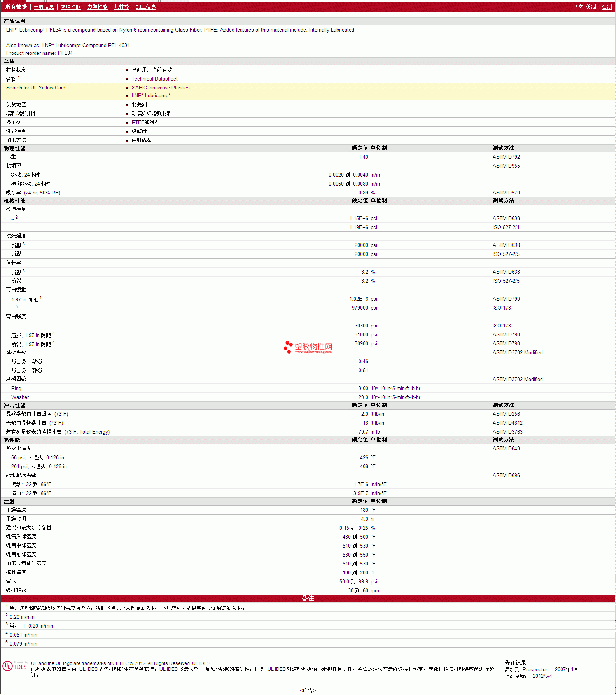Click the Ring wear factor row label
616x695 pixels.
(x=16, y=388)
